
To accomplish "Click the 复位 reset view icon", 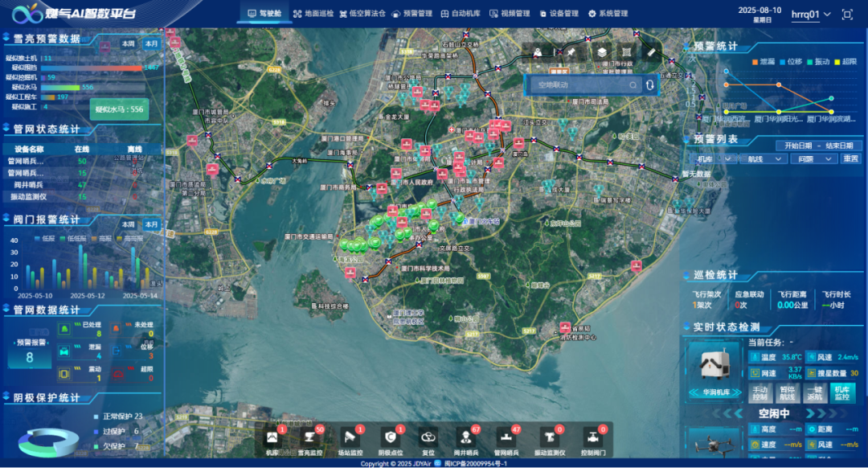I will click(428, 437).
